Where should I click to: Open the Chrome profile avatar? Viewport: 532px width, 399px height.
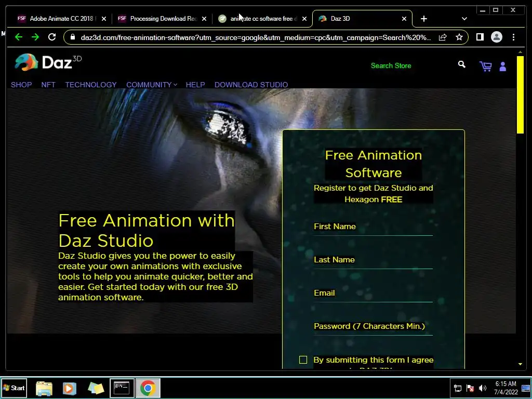point(496,37)
